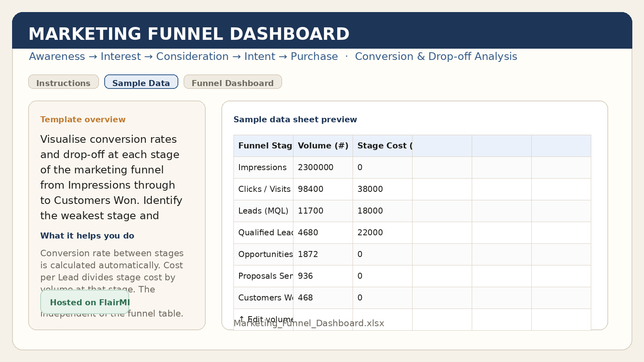Click the Edit volume upload arrow icon

point(242,319)
